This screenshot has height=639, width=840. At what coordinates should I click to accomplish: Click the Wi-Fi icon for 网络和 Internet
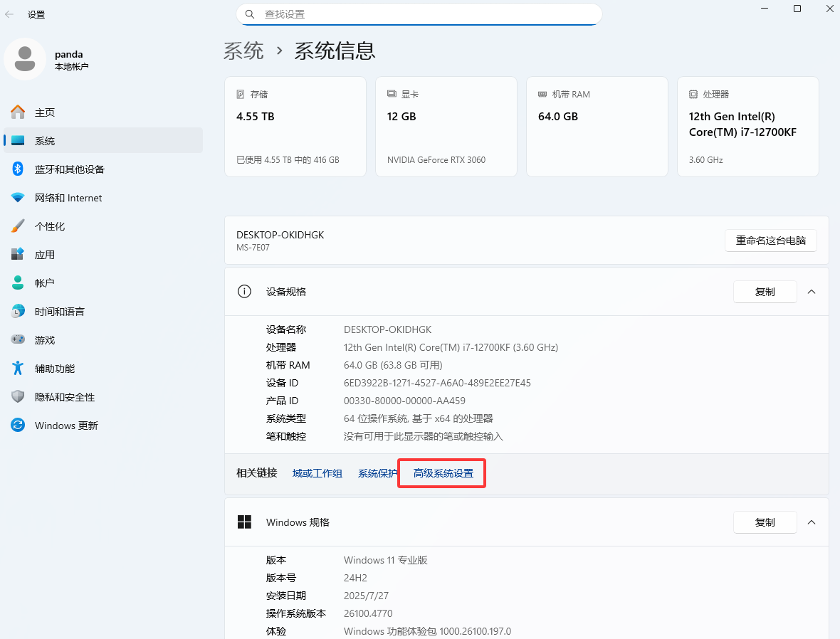click(x=18, y=197)
